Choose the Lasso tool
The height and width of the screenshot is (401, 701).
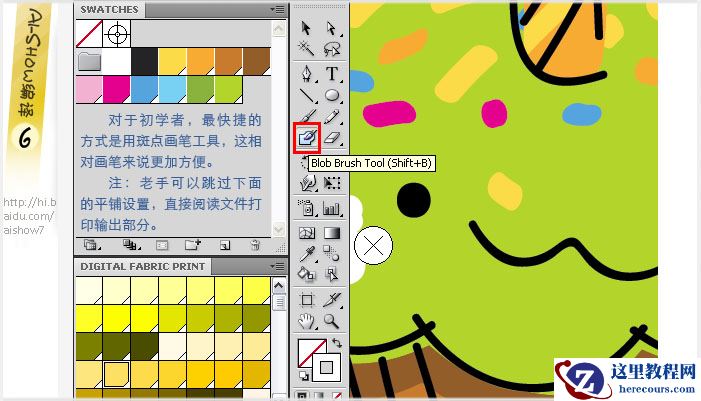[332, 48]
